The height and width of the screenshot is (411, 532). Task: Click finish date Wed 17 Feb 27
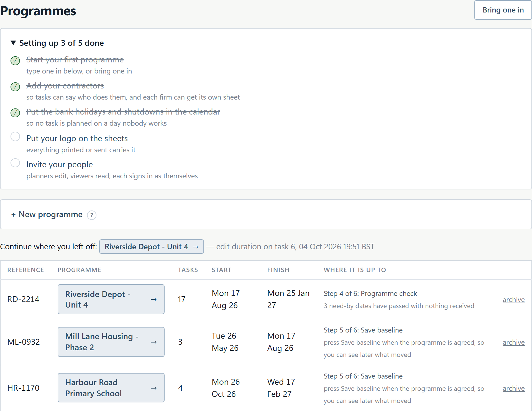click(x=281, y=388)
